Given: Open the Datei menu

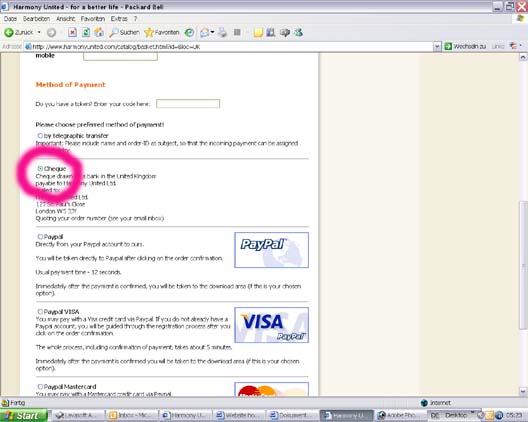Looking at the screenshot, I should point(10,19).
